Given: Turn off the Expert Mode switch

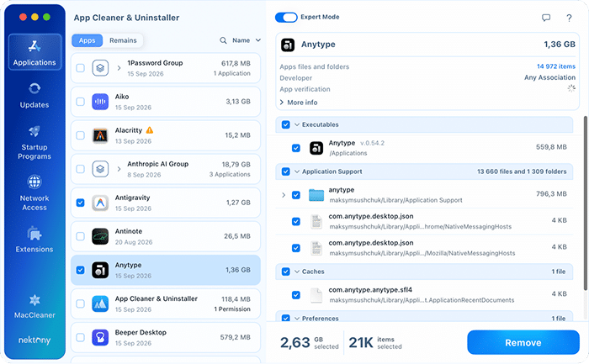Looking at the screenshot, I should click(286, 18).
